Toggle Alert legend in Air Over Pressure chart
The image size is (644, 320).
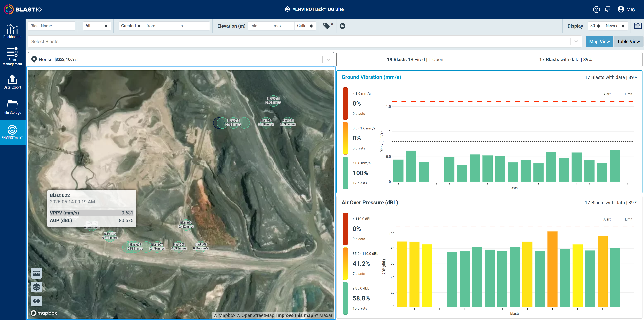[601, 219]
